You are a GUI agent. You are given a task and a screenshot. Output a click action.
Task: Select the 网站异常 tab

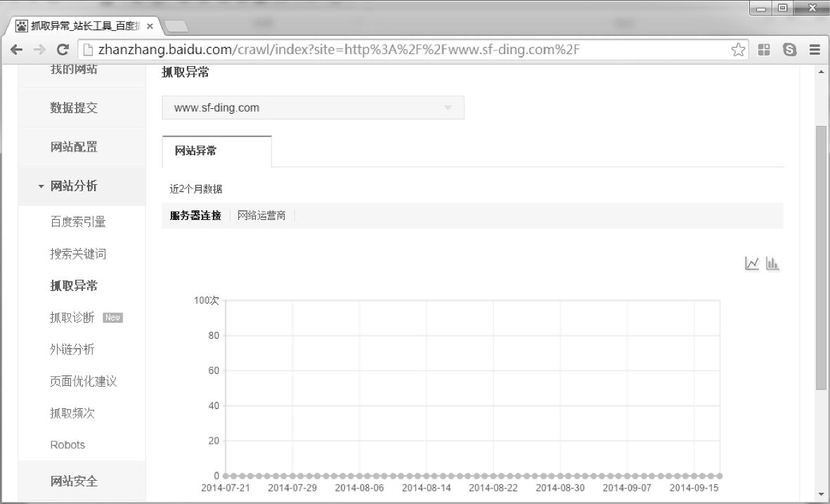pos(216,151)
